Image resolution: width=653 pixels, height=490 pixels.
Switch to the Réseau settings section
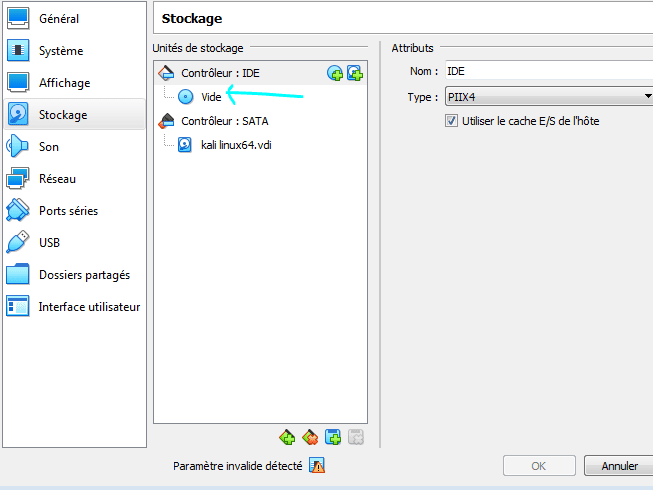pyautogui.click(x=57, y=179)
